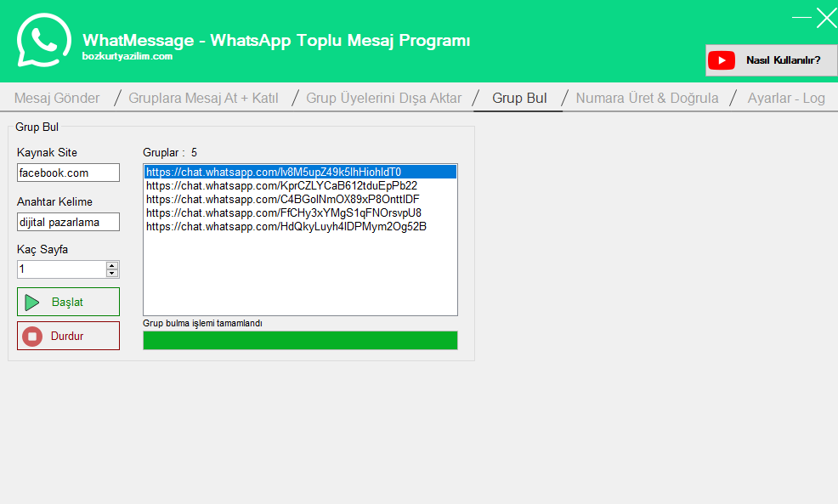The image size is (838, 504).
Task: Click the green play icon on Başlat
Action: (32, 303)
